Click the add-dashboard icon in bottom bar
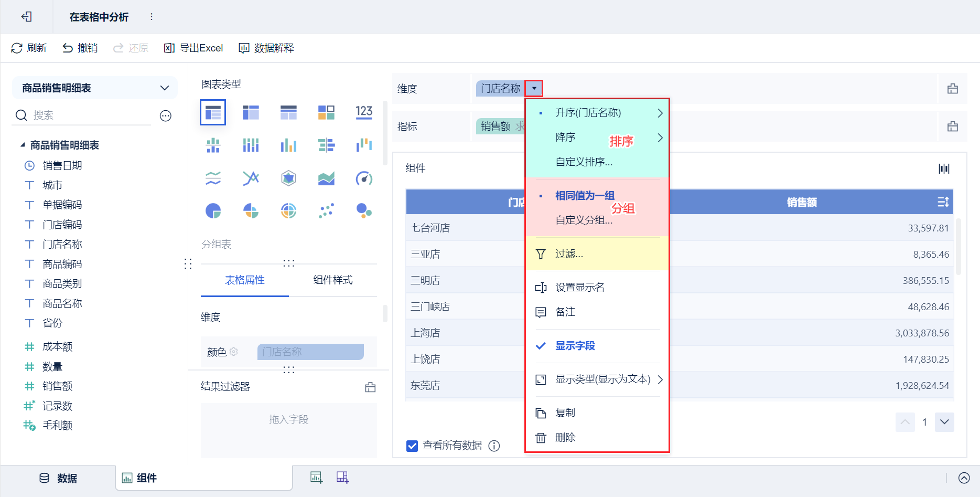 click(343, 478)
